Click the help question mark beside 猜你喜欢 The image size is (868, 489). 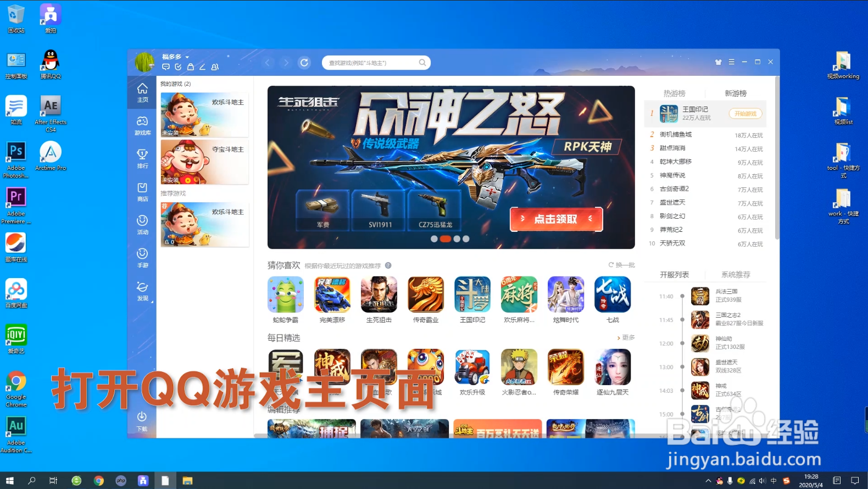(x=388, y=265)
